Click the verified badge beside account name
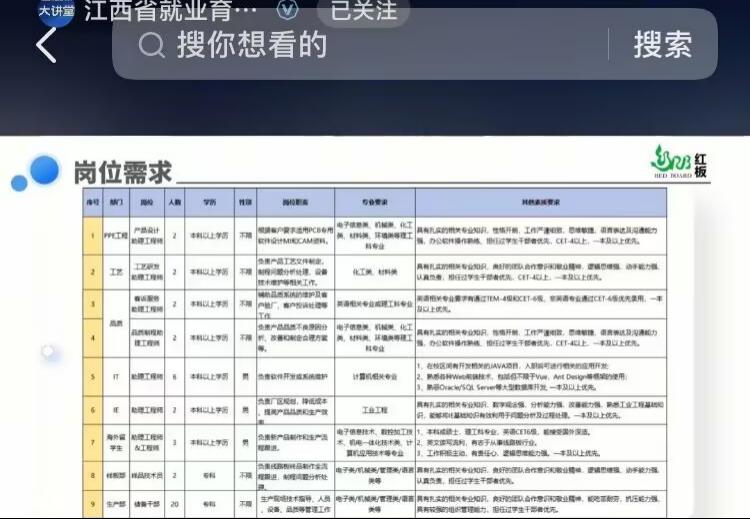The height and width of the screenshot is (519, 750). point(287,11)
